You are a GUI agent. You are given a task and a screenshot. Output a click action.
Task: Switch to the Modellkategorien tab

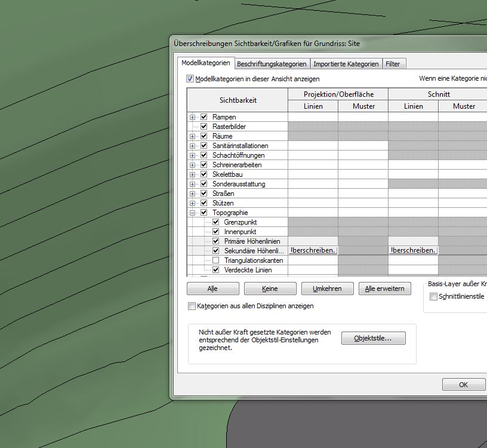(x=206, y=63)
